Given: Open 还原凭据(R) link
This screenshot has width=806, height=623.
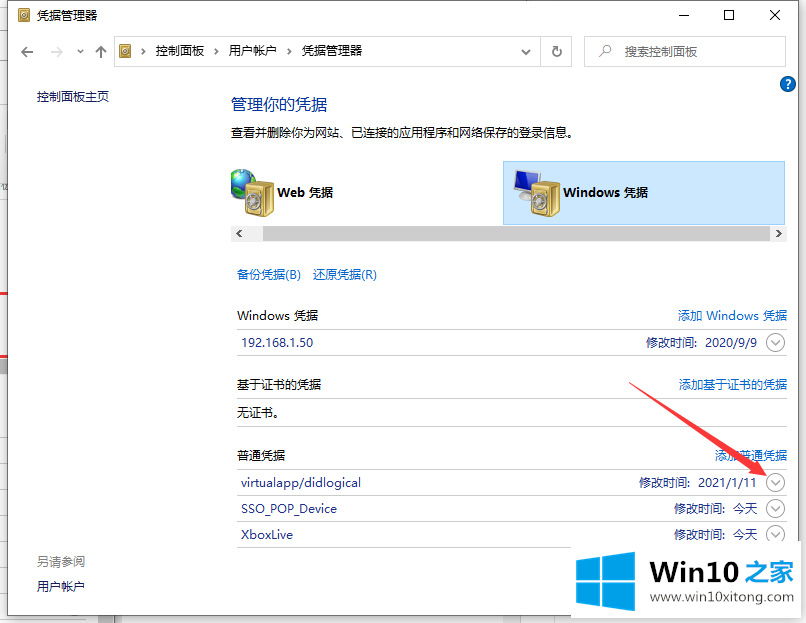Looking at the screenshot, I should pos(344,274).
